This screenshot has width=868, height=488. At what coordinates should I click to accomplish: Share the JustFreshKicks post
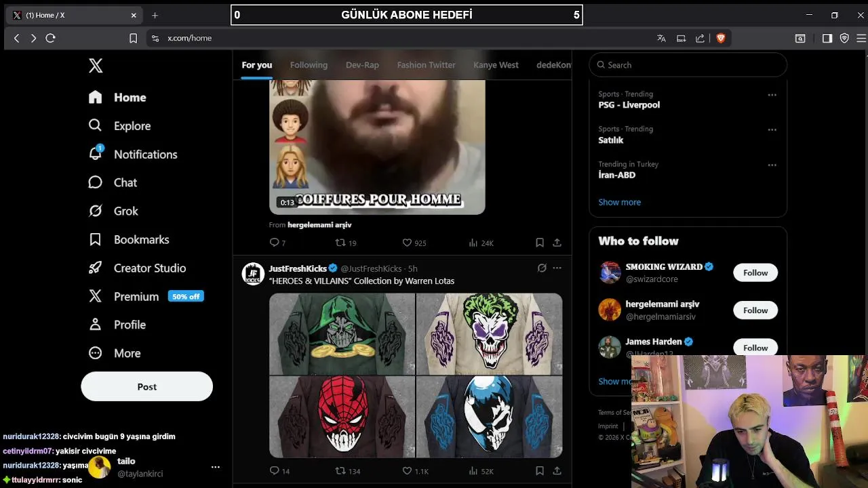pos(557,471)
